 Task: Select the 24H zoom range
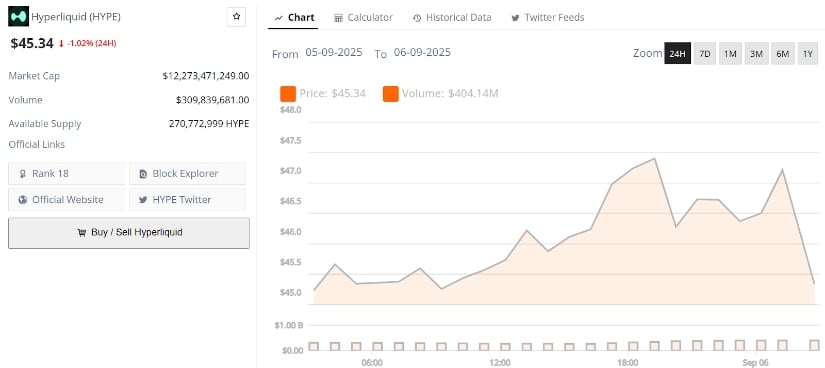pyautogui.click(x=677, y=54)
